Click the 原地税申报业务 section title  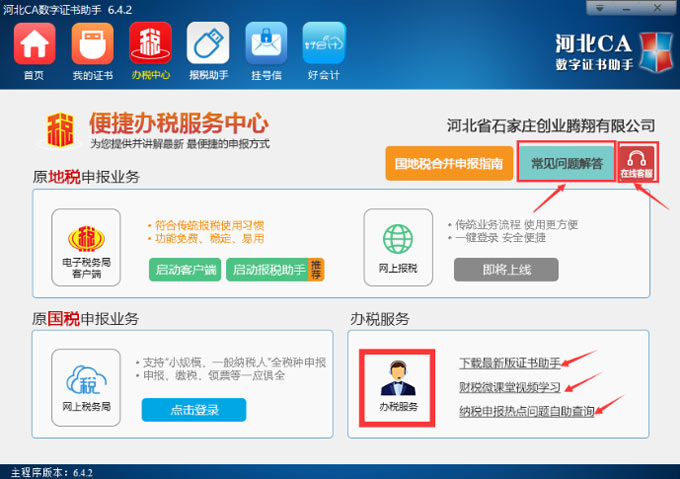(x=86, y=177)
